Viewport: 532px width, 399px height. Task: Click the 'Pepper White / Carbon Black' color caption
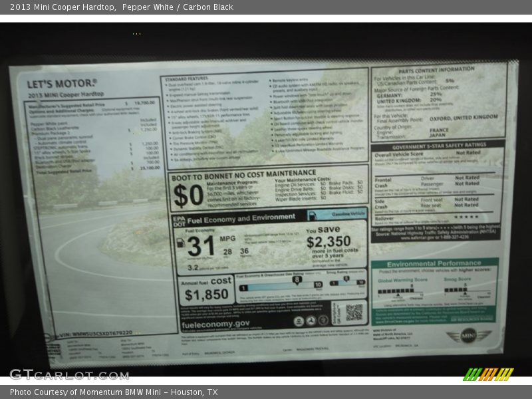click(x=178, y=7)
